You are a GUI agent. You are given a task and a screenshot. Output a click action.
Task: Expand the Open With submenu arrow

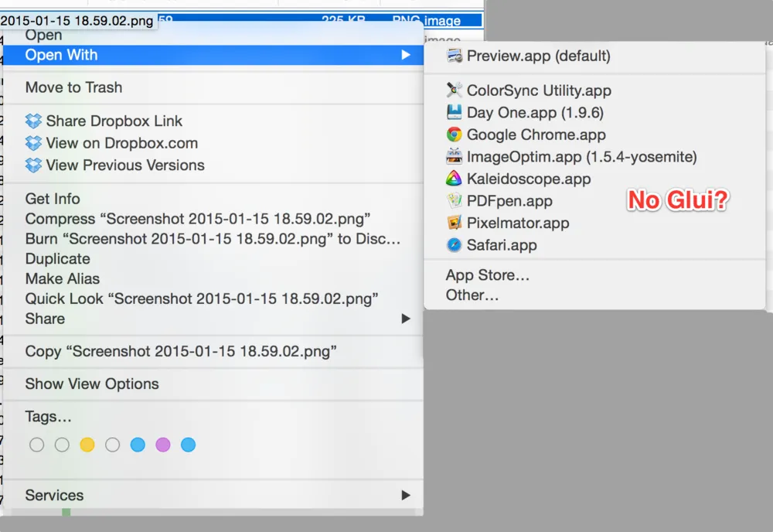pyautogui.click(x=406, y=55)
